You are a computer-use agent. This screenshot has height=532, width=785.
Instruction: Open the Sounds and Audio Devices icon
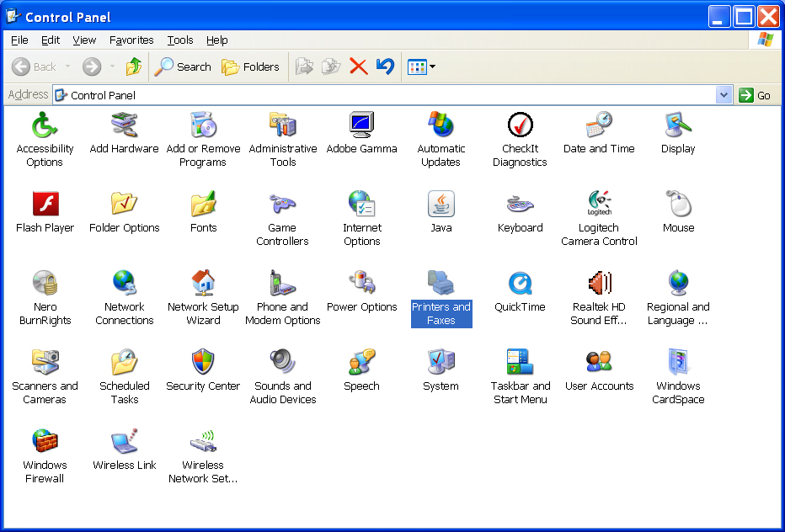pos(282,363)
